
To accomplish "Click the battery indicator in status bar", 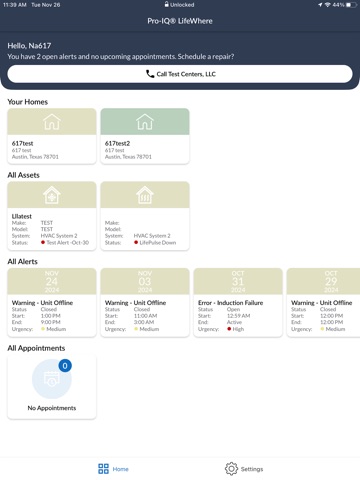I will pyautogui.click(x=351, y=5).
